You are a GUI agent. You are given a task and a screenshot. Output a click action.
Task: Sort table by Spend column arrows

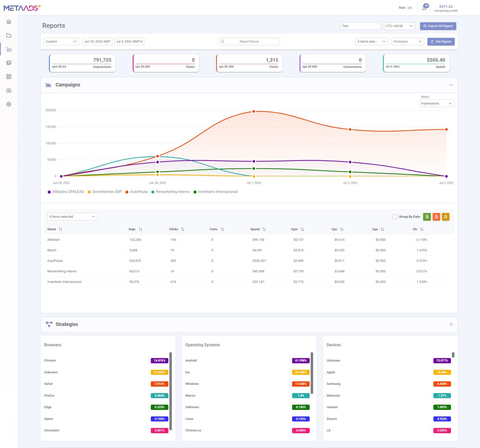[x=264, y=229]
